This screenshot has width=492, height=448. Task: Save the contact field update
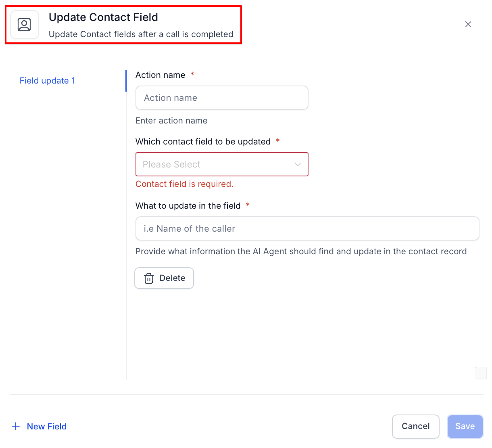click(x=465, y=426)
